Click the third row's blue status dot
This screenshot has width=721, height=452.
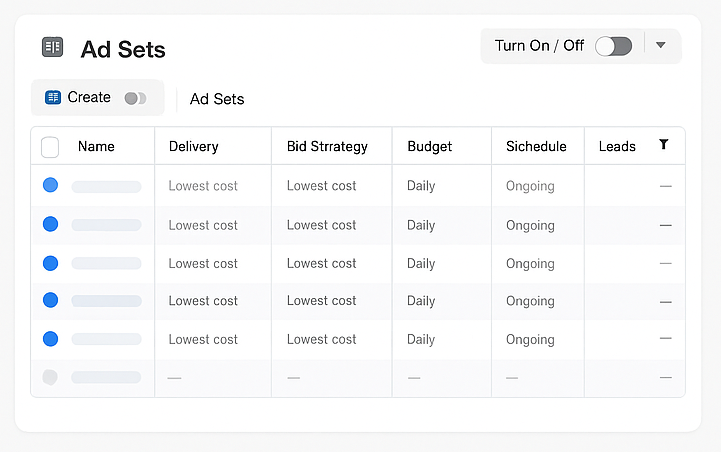[x=51, y=263]
